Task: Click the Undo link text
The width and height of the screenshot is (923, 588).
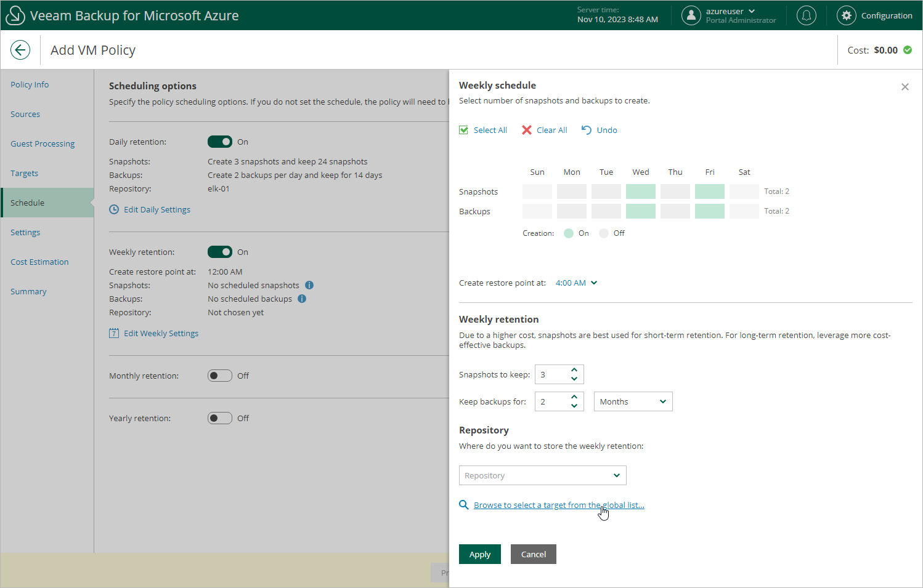Action: tap(607, 130)
